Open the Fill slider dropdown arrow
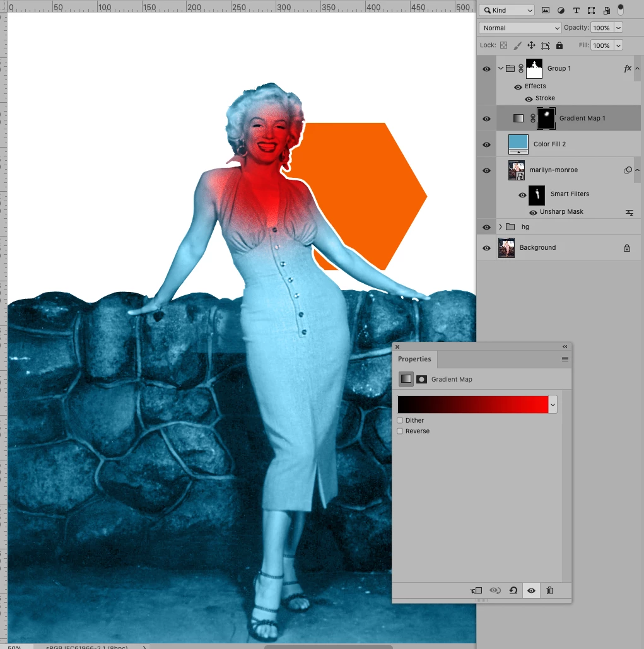 [x=618, y=45]
